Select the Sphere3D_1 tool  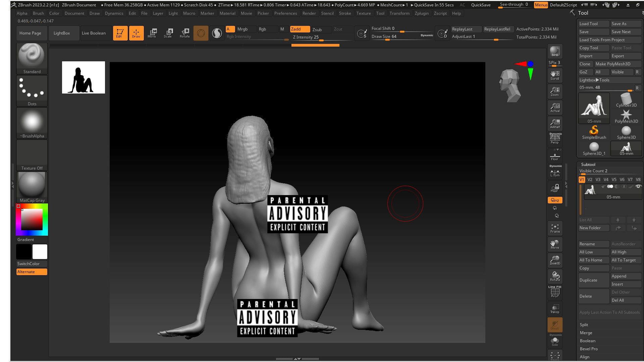[x=594, y=148]
